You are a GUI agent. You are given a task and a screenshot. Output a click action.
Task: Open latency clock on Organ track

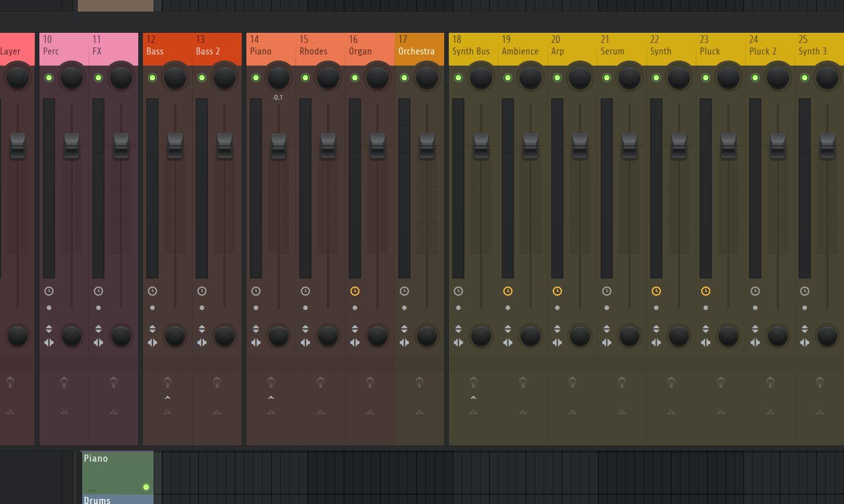(x=355, y=291)
